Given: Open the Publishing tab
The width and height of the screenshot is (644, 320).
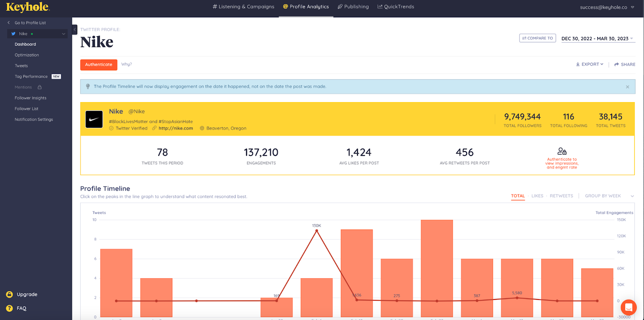Looking at the screenshot, I should click(x=353, y=7).
